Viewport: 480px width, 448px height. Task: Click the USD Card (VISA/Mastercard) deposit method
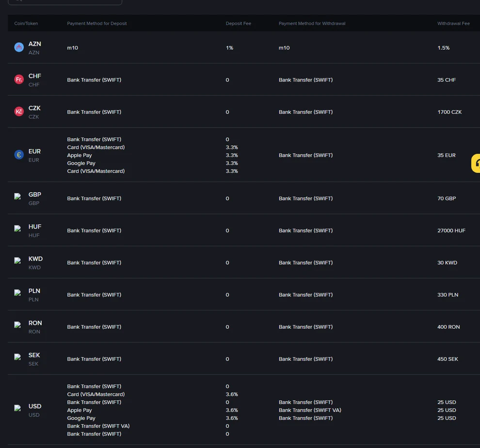(96, 394)
